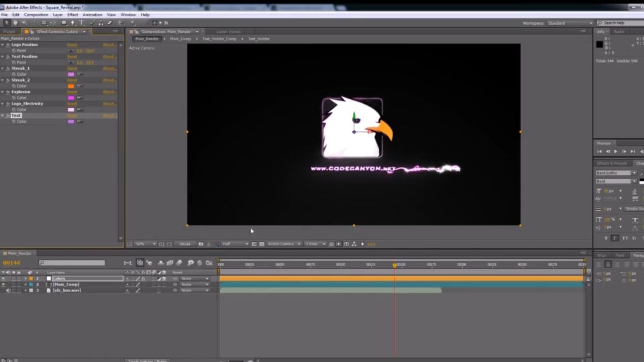Image resolution: width=644 pixels, height=362 pixels.
Task: Select the Zoom magnifier tool
Action: pos(24,23)
